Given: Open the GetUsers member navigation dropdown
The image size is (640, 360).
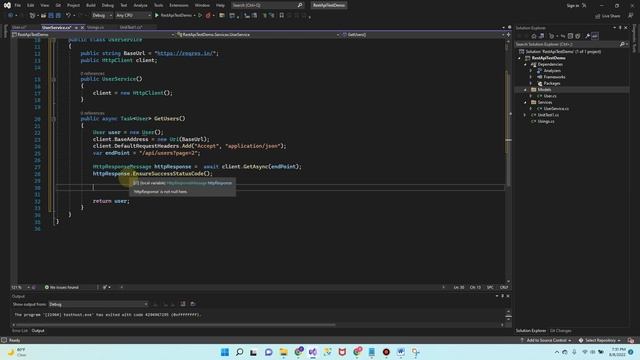Looking at the screenshot, I should click(423, 35).
